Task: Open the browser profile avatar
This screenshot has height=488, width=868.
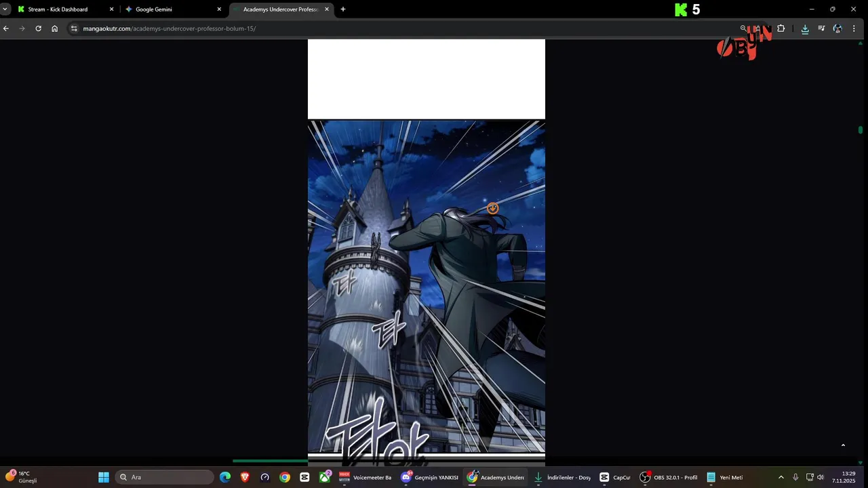Action: tap(837, 28)
